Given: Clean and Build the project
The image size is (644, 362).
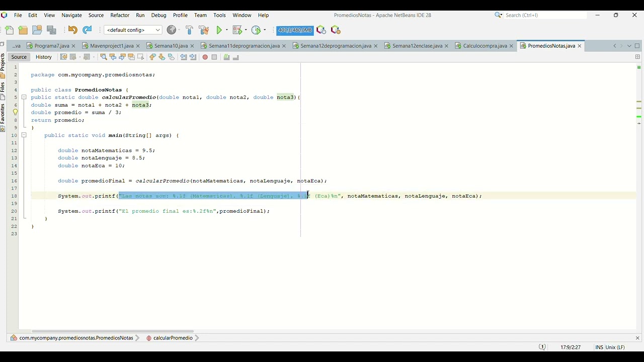Looking at the screenshot, I should (204, 30).
